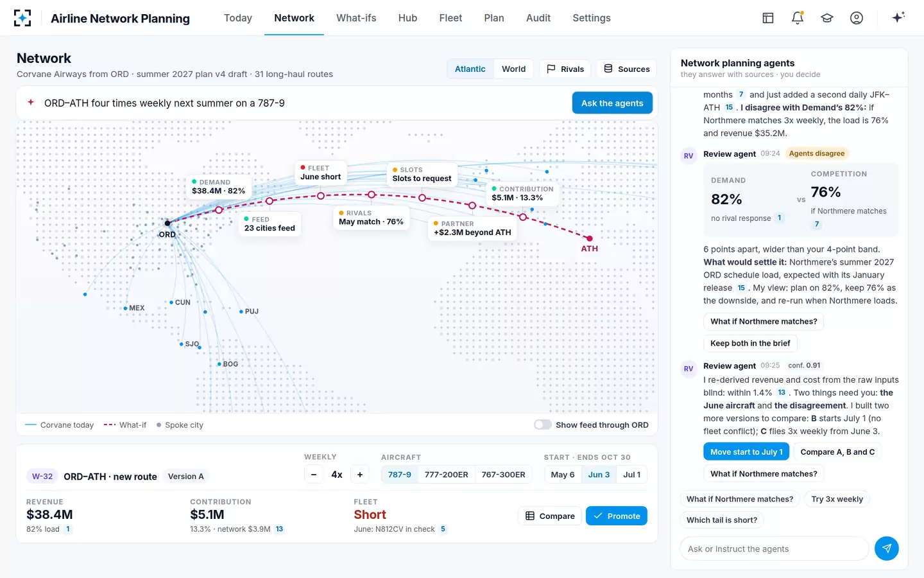Screen dimensions: 924x578
Task: Click Move start to July 1
Action: pyautogui.click(x=746, y=451)
